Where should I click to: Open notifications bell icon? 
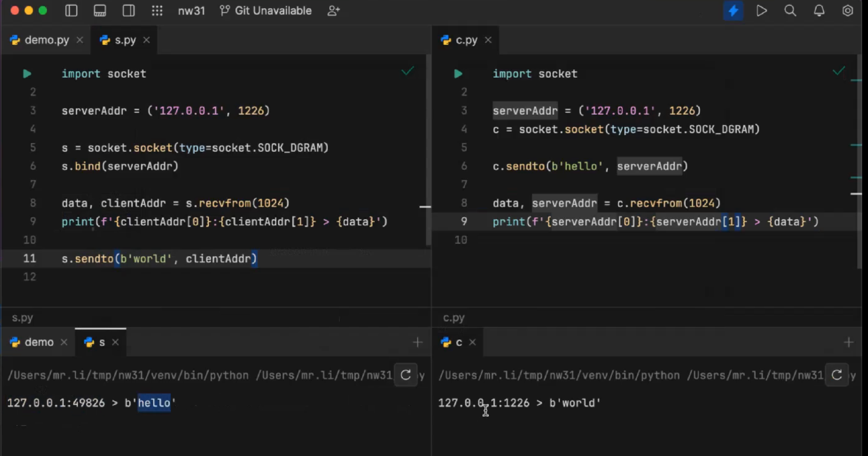click(x=819, y=11)
